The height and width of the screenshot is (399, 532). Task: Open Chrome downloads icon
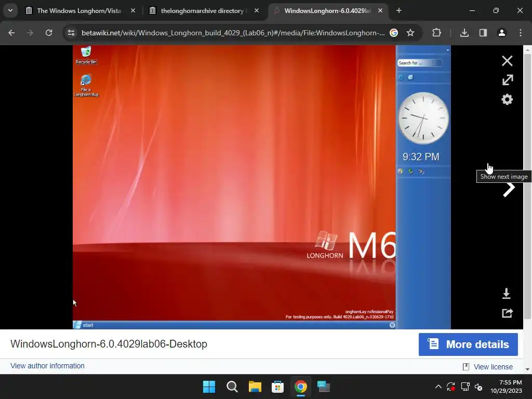tap(464, 33)
